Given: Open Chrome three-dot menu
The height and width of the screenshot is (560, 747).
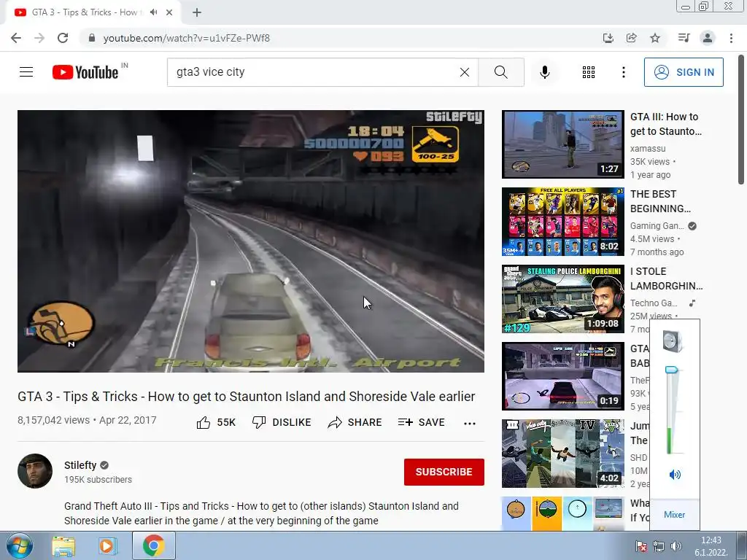Looking at the screenshot, I should (x=731, y=38).
